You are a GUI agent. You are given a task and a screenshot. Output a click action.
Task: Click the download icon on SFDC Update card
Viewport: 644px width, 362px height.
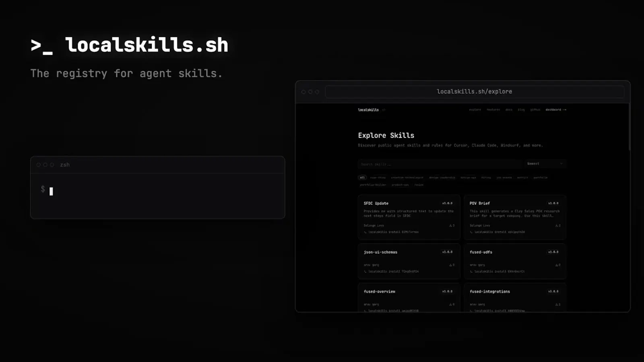[x=451, y=226]
